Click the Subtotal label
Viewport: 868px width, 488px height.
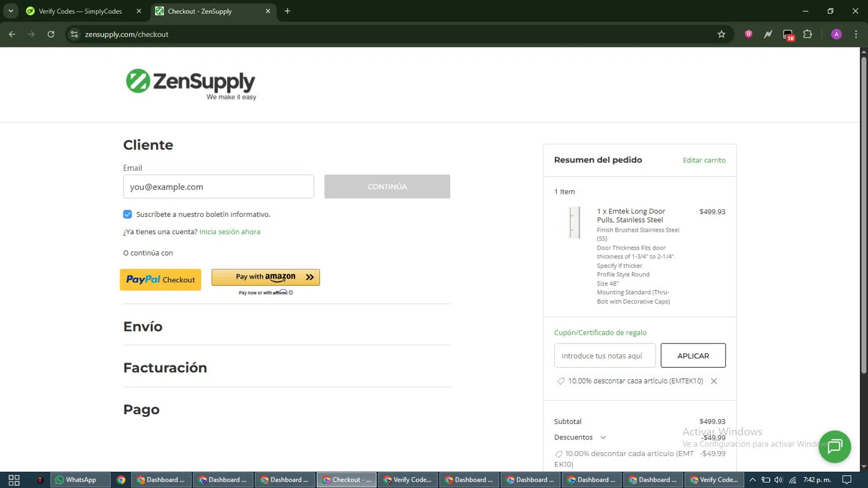click(568, 422)
